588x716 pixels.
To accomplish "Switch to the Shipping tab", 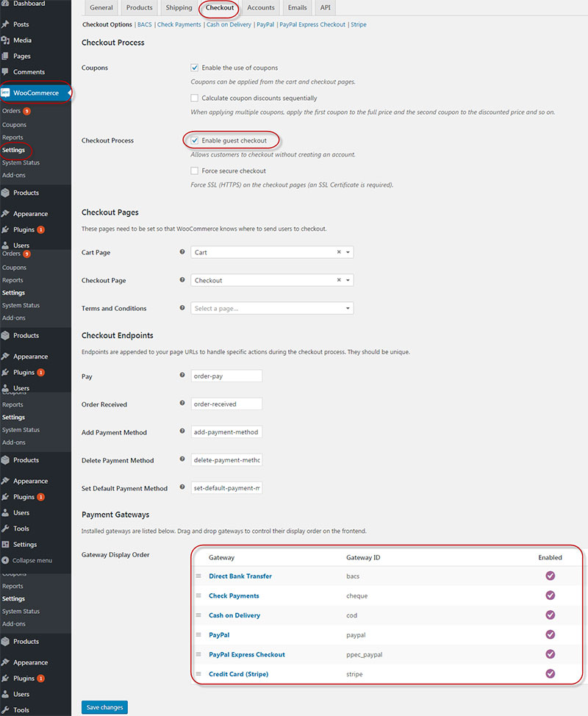I will click(179, 8).
